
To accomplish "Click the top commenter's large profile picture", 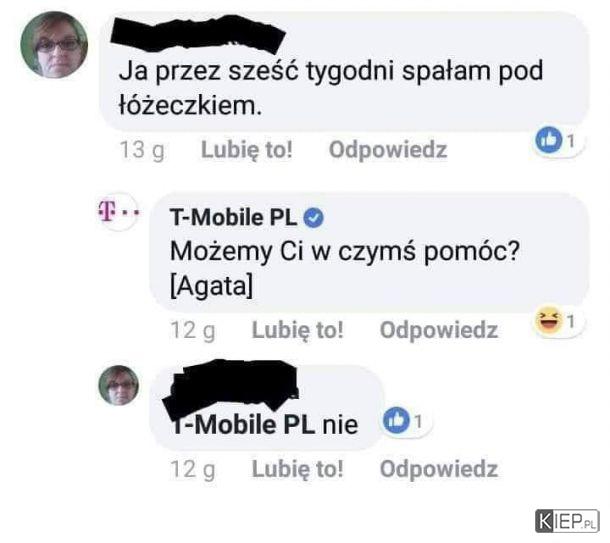I will pyautogui.click(x=54, y=45).
